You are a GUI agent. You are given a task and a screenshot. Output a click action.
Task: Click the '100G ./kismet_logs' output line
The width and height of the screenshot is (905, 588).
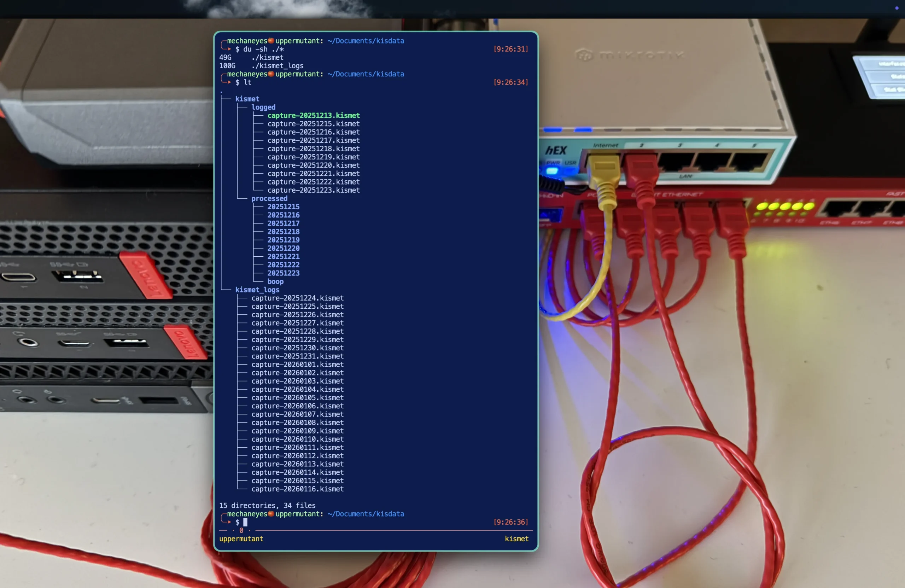click(x=261, y=65)
